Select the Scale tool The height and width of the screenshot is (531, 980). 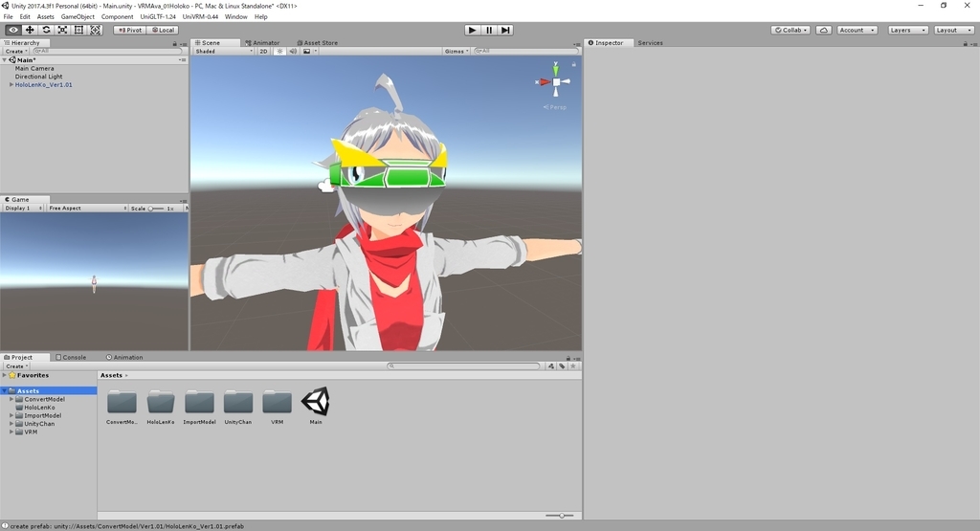tap(62, 30)
